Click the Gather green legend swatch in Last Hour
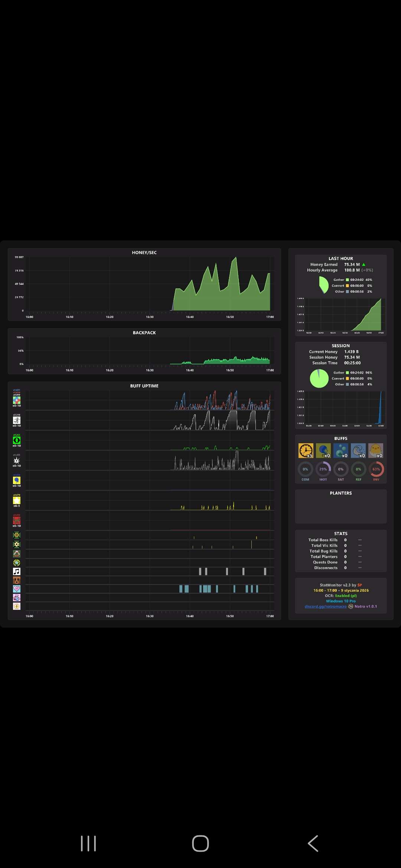Viewport: 401px width, 868px height. point(348,280)
